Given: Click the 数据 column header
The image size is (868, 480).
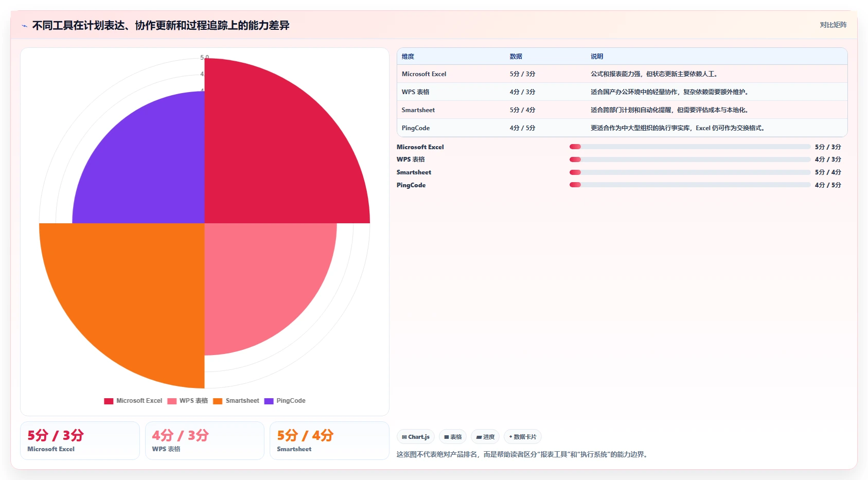Looking at the screenshot, I should 516,57.
